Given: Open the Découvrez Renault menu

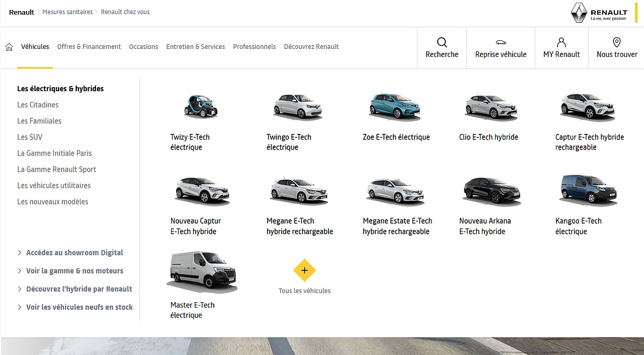Looking at the screenshot, I should point(311,47).
